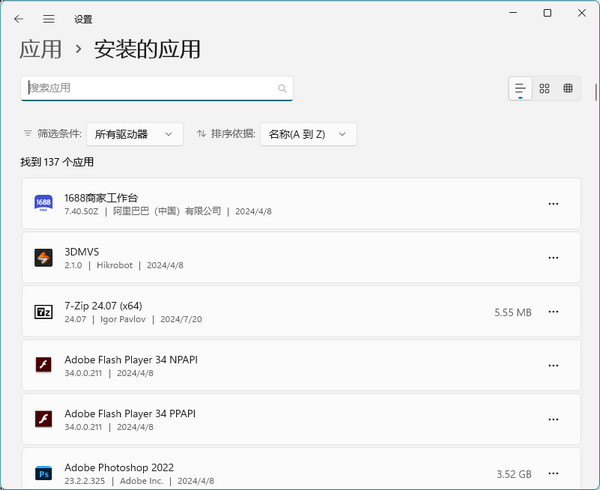Open more options for 3DMVS
Viewport: 600px width, 490px height.
point(553,258)
